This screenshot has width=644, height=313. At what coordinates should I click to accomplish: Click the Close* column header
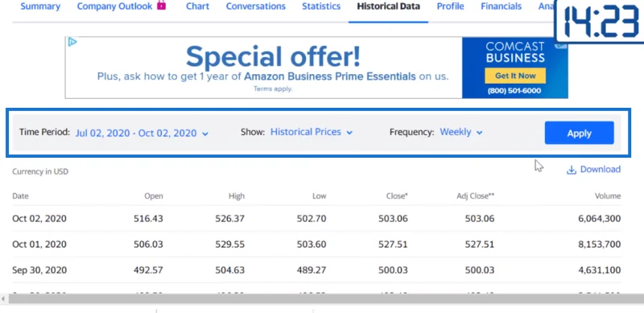point(397,196)
